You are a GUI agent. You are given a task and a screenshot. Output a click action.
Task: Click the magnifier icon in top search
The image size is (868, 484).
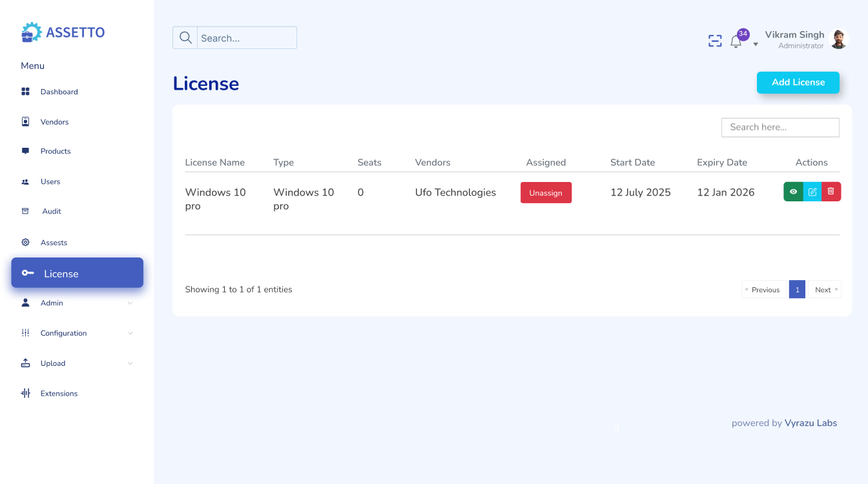(185, 38)
